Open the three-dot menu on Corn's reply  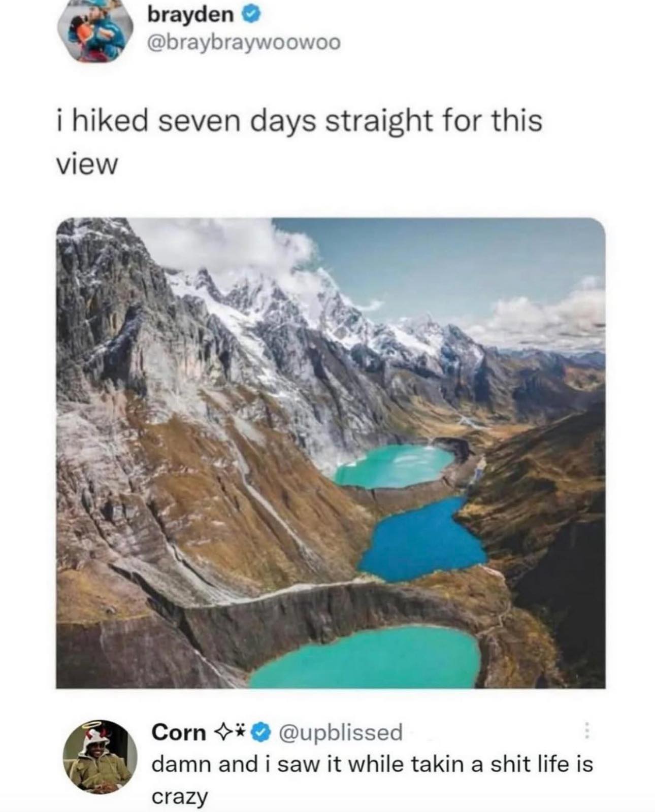coord(586,730)
